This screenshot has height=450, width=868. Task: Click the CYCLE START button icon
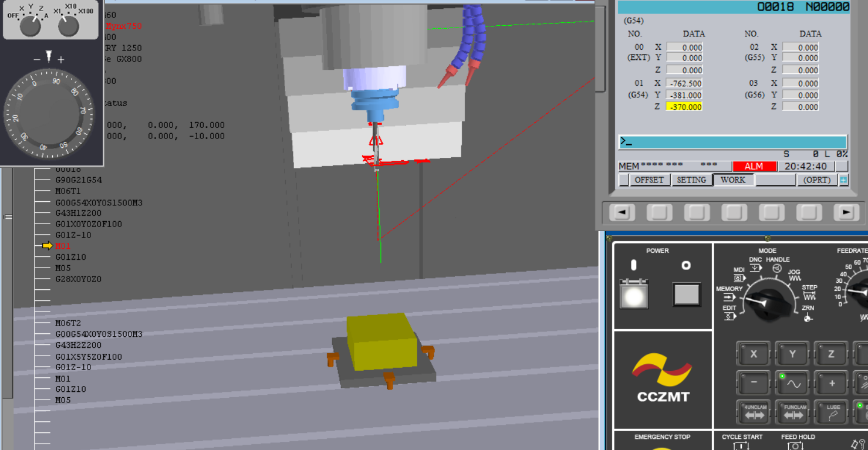[741, 445]
